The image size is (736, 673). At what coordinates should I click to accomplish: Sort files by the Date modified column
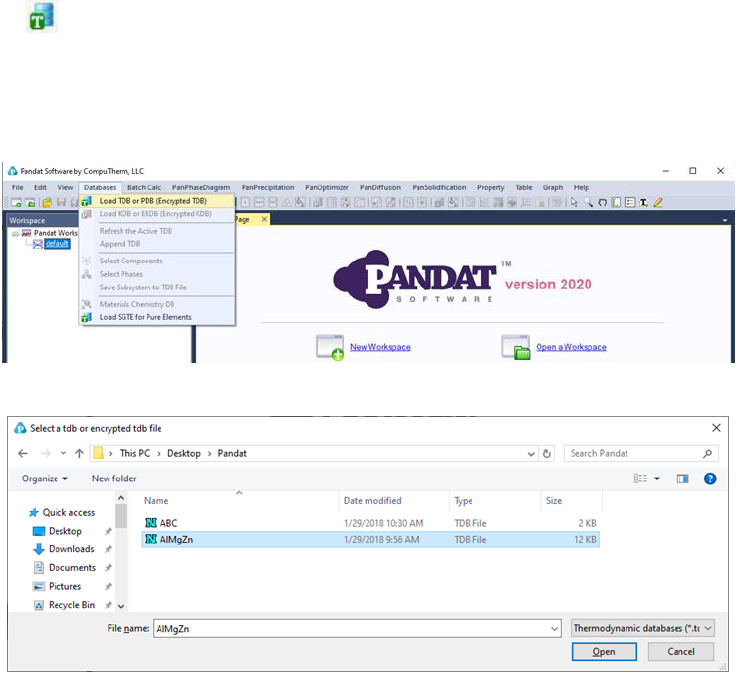point(393,501)
